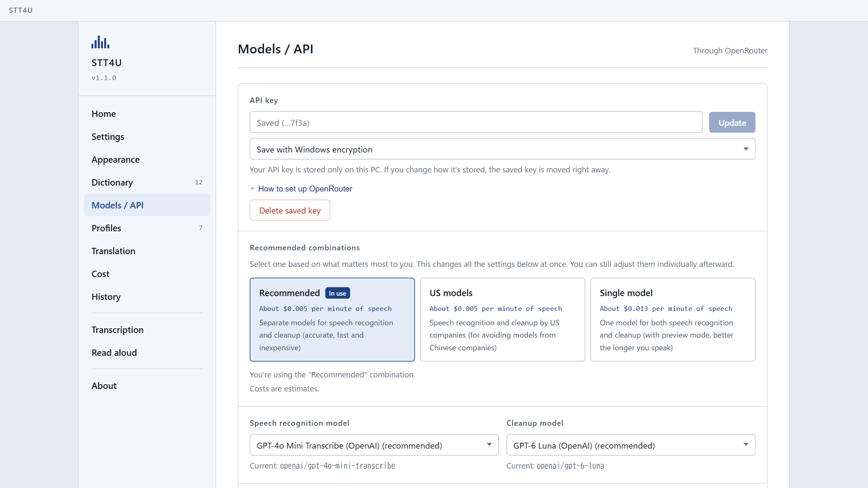Open the Save with Windows encryption dropdown
Viewport: 868px width, 488px height.
pyautogui.click(x=502, y=149)
